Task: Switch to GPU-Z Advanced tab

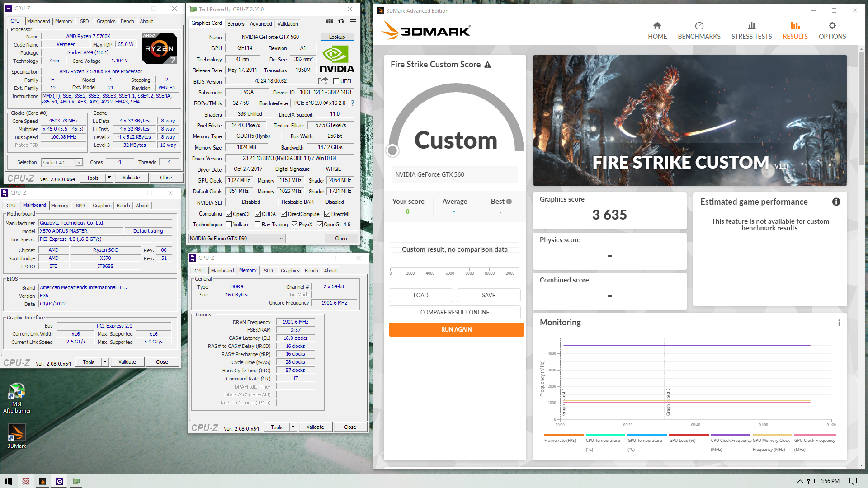Action: pyautogui.click(x=261, y=24)
